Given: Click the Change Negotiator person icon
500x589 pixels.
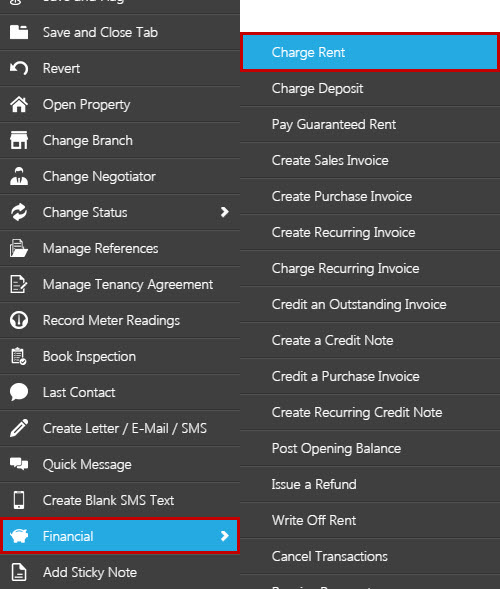Looking at the screenshot, I should 19,176.
